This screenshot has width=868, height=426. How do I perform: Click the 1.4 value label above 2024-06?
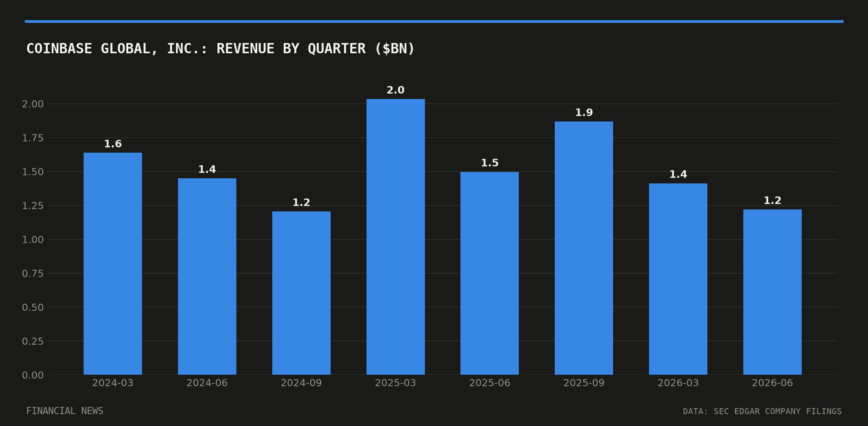point(207,170)
